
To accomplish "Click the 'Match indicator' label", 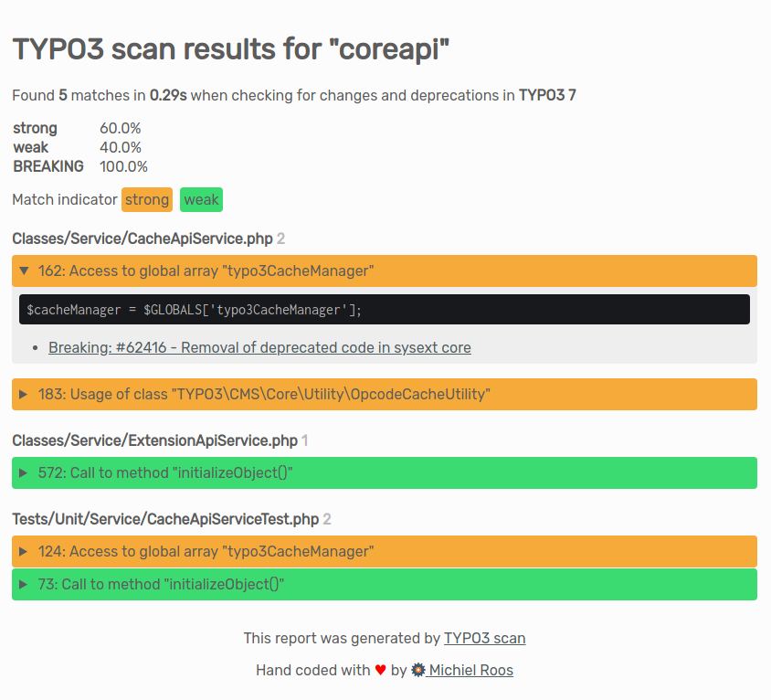I will (x=65, y=200).
